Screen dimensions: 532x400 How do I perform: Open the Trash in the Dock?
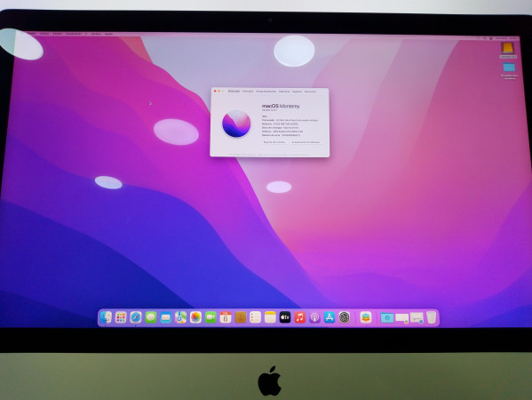[x=432, y=317]
